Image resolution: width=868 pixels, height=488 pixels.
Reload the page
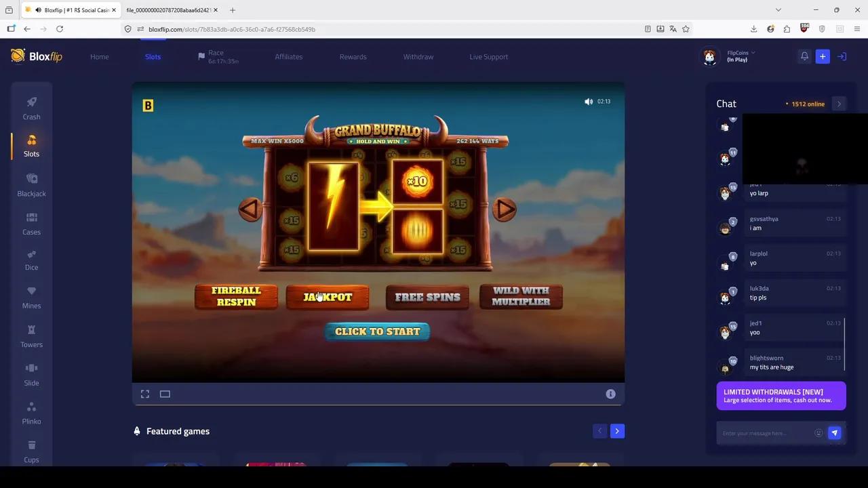[60, 29]
